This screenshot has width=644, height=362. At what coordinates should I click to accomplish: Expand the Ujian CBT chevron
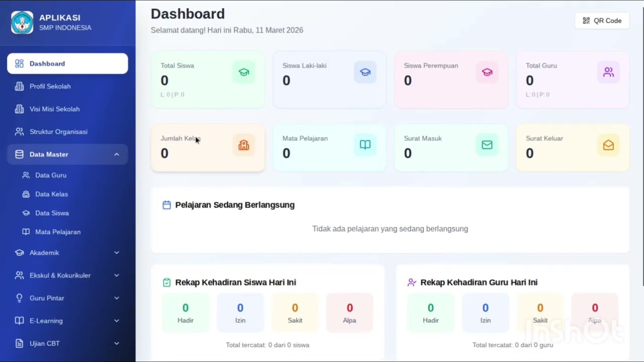coord(117,343)
